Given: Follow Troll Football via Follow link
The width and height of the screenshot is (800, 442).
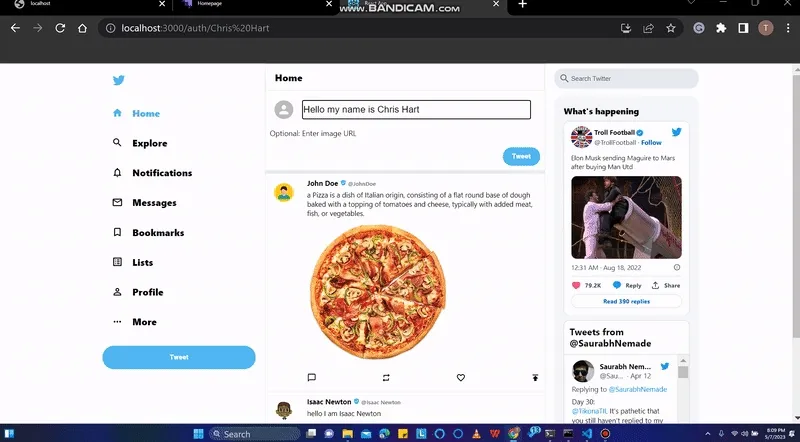Looking at the screenshot, I should [x=651, y=143].
